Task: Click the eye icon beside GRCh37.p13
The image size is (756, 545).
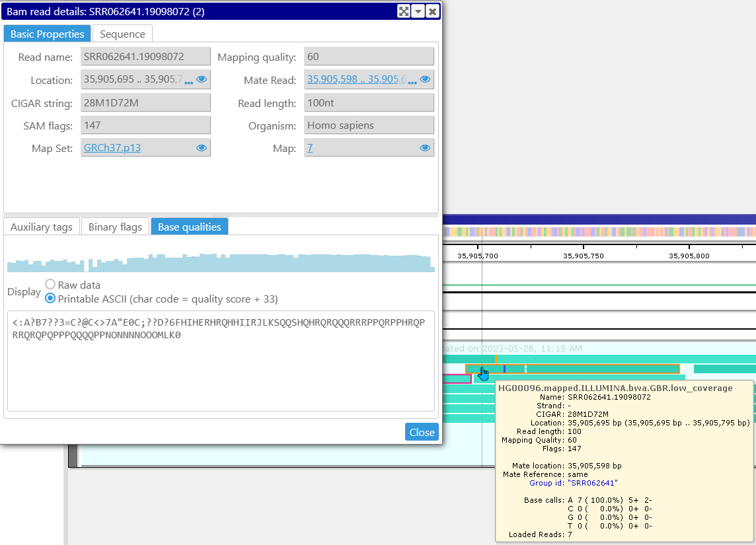Action: [x=202, y=148]
